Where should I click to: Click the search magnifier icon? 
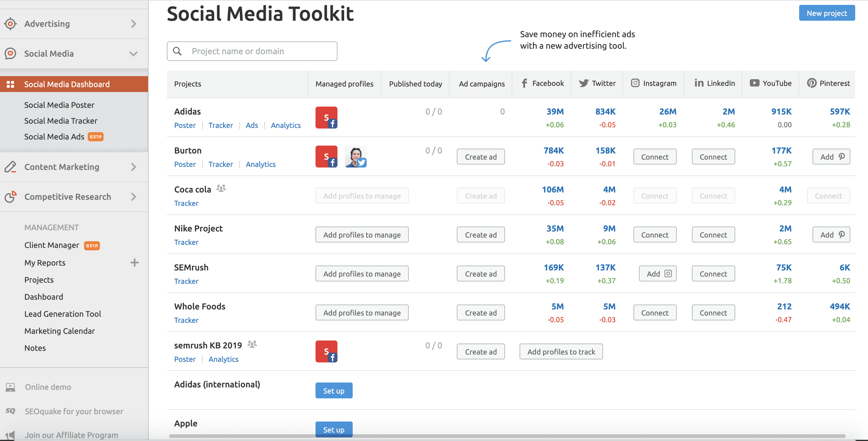pyautogui.click(x=177, y=51)
